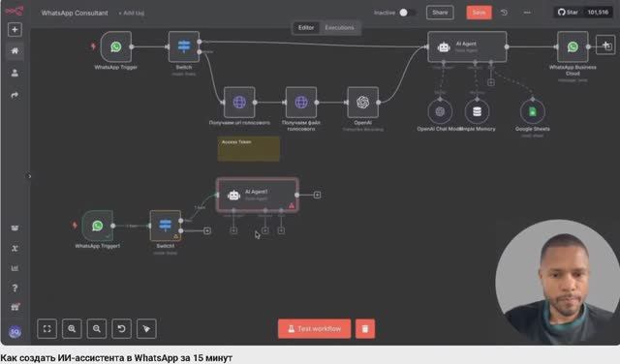This screenshot has width=620, height=364.
Task: Select the 'Получаем url голосового' HTTP node
Action: [239, 103]
